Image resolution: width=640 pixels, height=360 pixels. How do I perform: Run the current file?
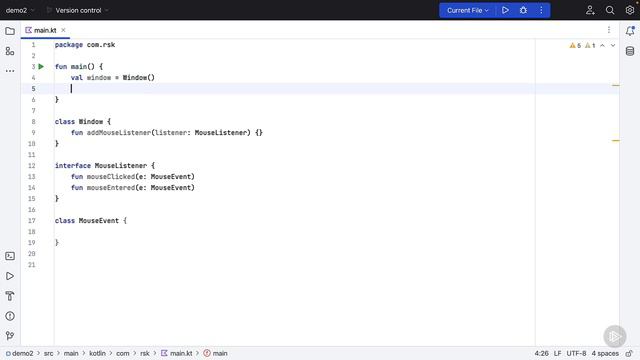click(x=505, y=10)
